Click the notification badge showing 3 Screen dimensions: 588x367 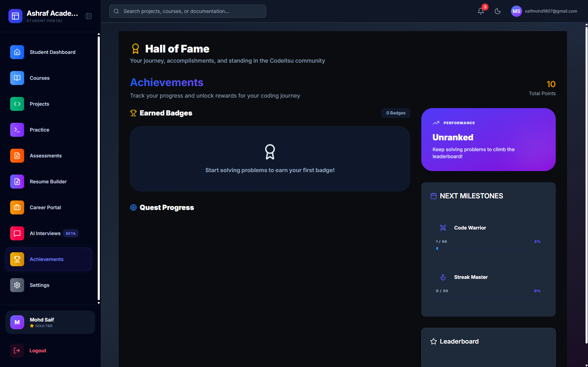click(x=485, y=7)
